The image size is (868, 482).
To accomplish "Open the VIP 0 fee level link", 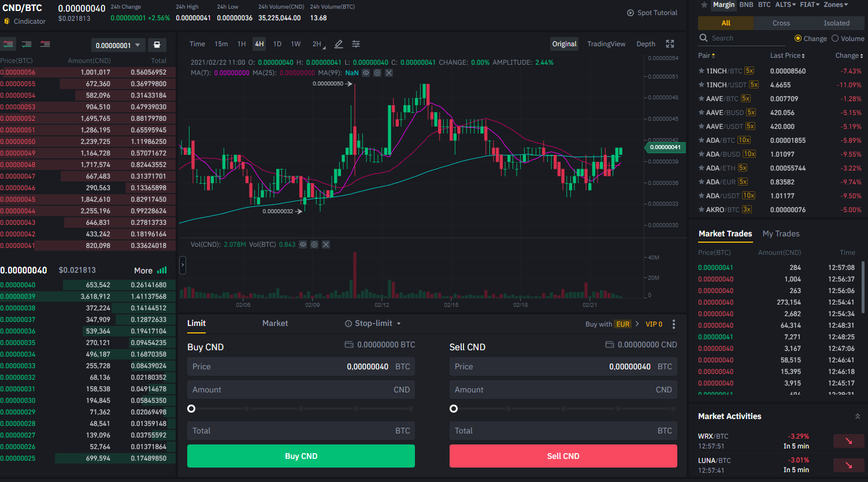I will point(654,324).
